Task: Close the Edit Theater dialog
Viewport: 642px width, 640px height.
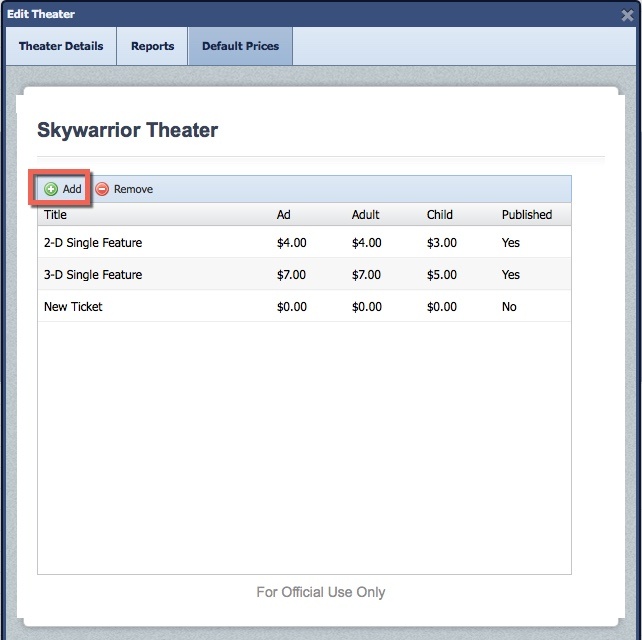Action: point(627,15)
